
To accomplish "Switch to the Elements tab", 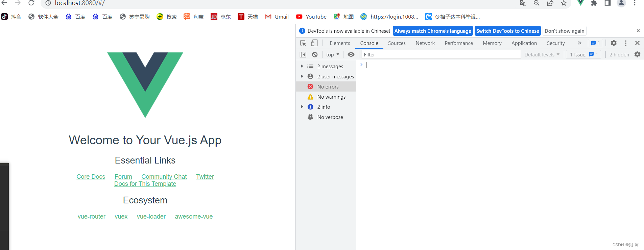I will 340,43.
